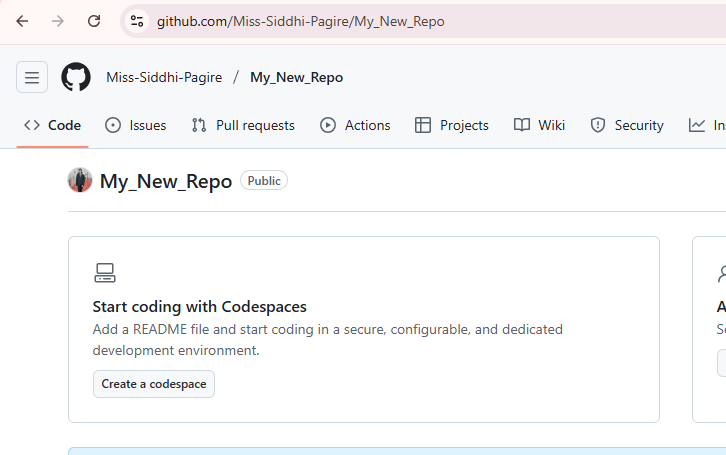This screenshot has width=726, height=455.
Task: Open the partially visible Insights tab
Action: click(x=707, y=125)
